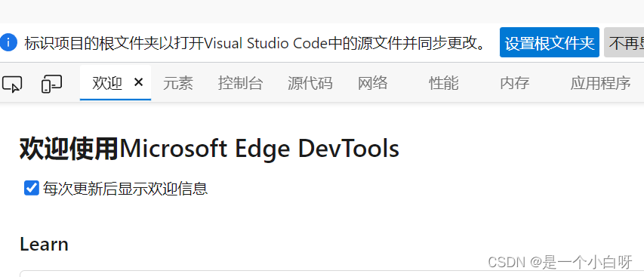Click the 每次更新后显示欢迎信息 label text

tap(125, 189)
